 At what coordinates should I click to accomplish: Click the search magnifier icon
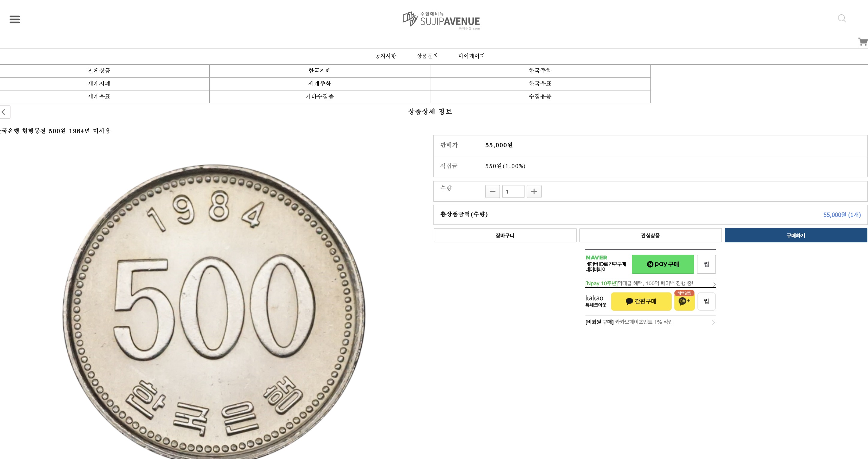[x=842, y=19]
